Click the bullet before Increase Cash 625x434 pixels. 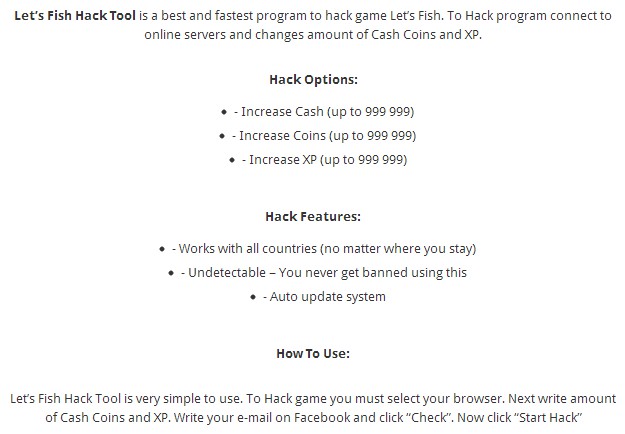224,112
